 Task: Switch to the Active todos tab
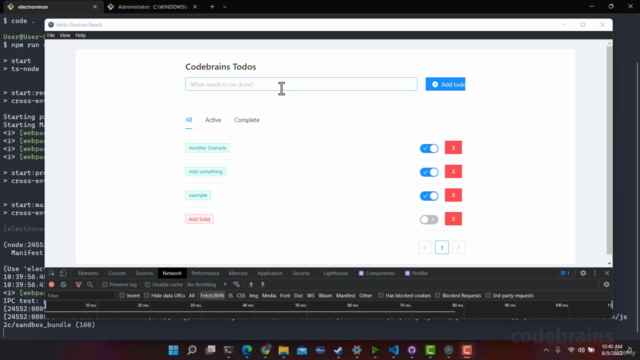click(213, 120)
